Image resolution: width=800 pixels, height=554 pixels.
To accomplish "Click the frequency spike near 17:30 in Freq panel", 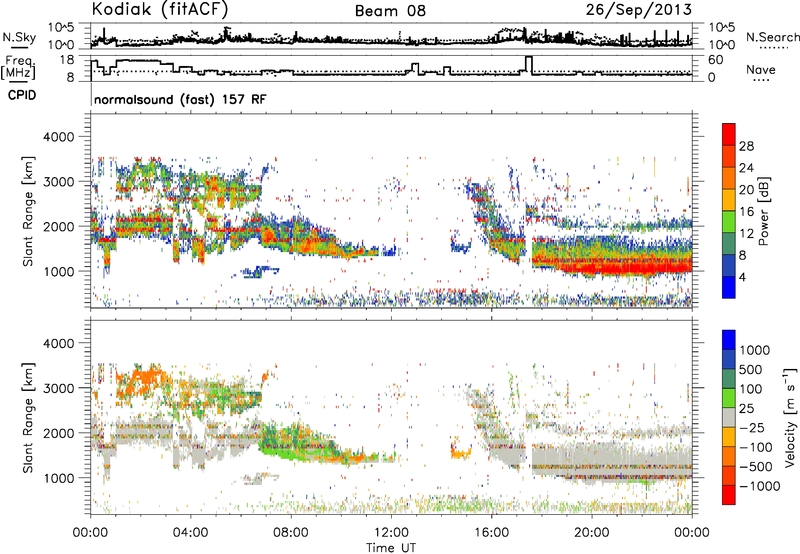I will [529, 65].
